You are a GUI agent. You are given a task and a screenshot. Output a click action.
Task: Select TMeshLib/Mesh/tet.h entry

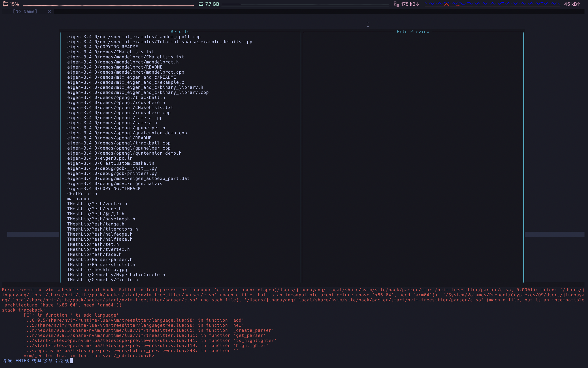tap(93, 244)
